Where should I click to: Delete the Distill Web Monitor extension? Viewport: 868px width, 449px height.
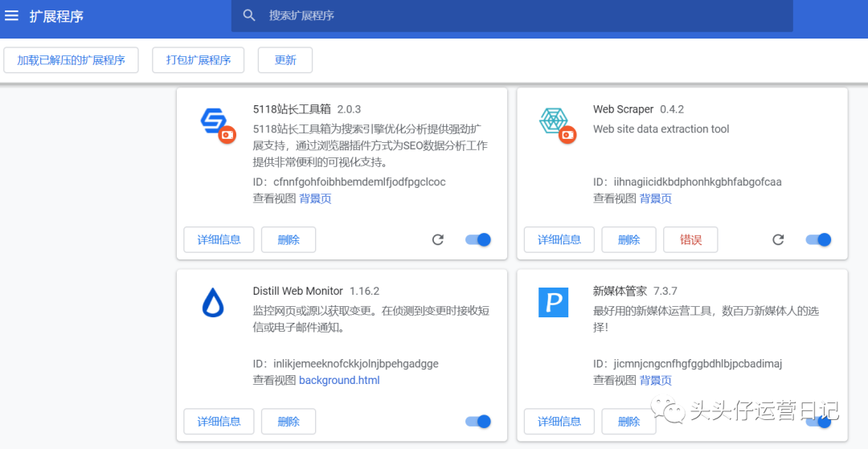pos(289,422)
